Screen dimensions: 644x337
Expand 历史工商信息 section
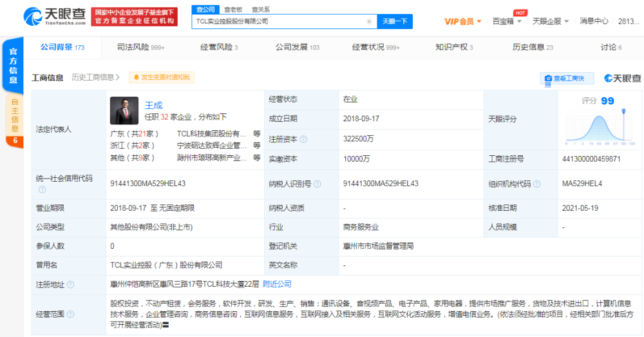96,78
